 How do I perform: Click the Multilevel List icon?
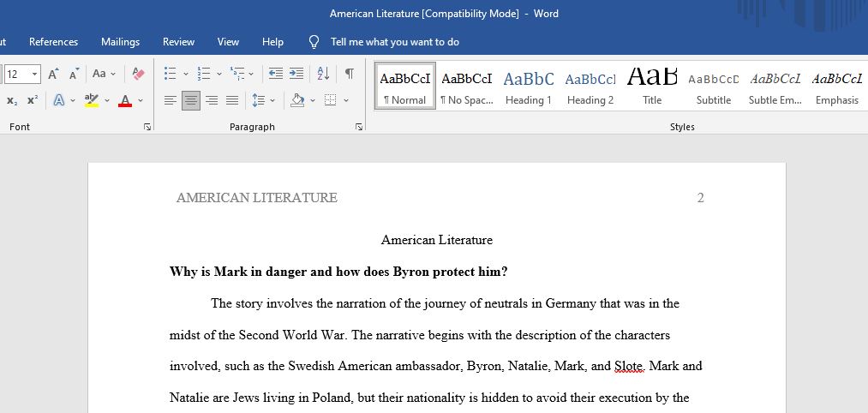tap(237, 74)
